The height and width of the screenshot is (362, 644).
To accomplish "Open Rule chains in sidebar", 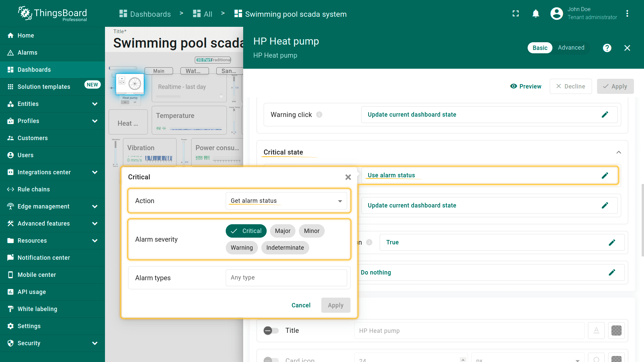I will [34, 189].
